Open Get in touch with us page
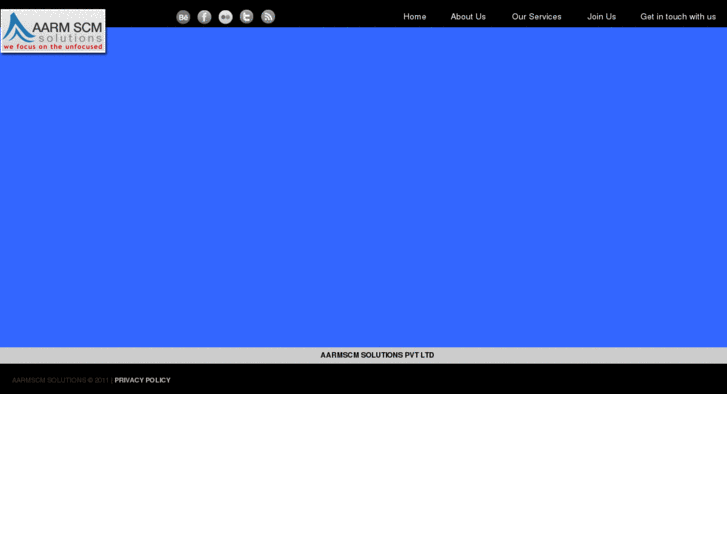The width and height of the screenshot is (727, 545). (x=678, y=17)
